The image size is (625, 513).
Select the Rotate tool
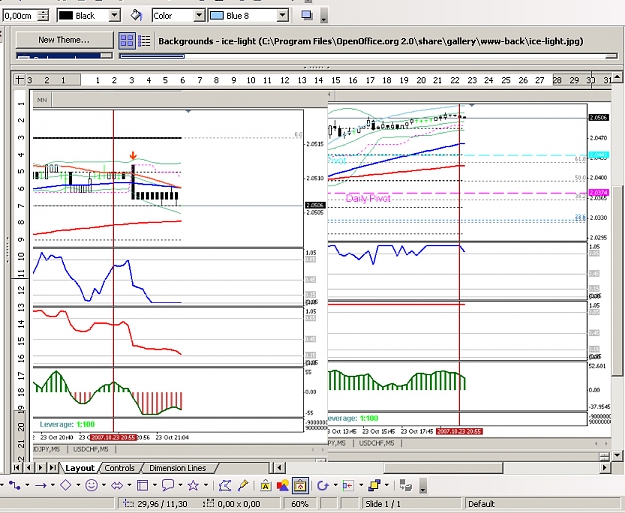322,485
